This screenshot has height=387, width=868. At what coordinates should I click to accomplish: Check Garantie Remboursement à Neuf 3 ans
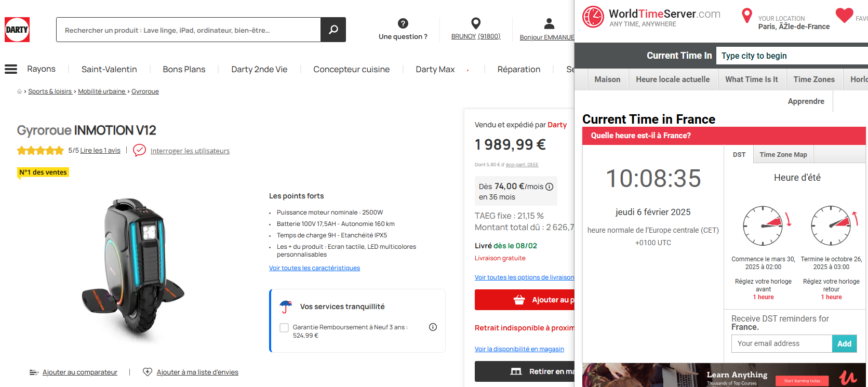pos(284,328)
